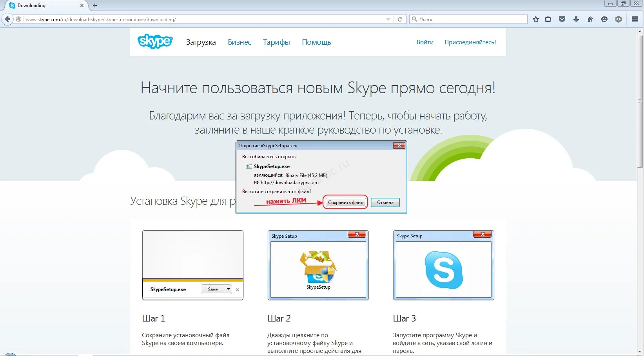Bookmark this page with the star icon
The width and height of the screenshot is (644, 356).
click(536, 19)
